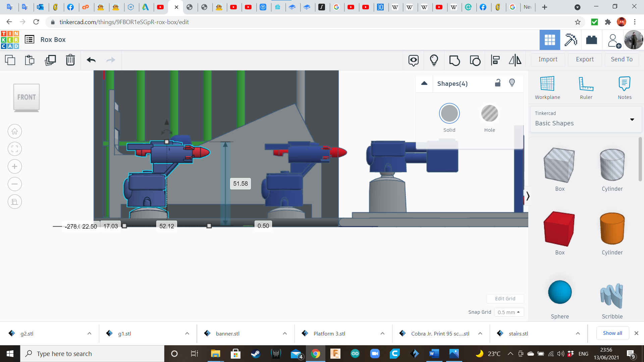Open Snap Grid 0.5 mm dropdown
The width and height of the screenshot is (644, 362).
(x=508, y=312)
